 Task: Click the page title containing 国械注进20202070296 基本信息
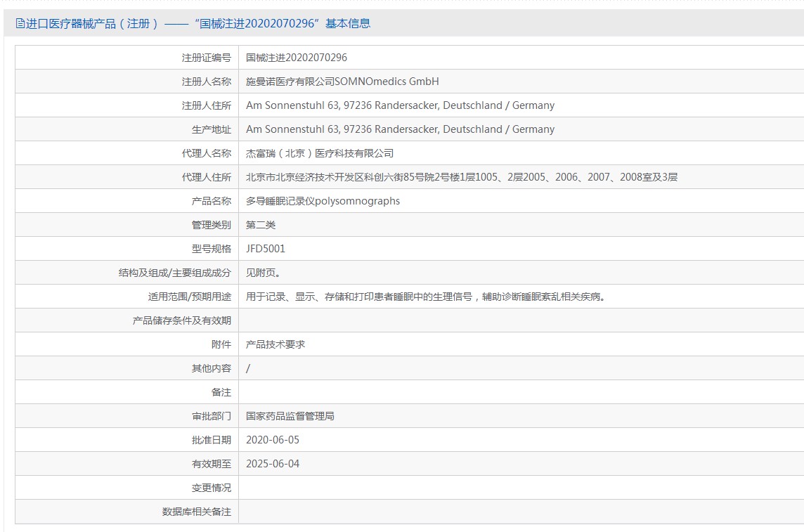[197, 24]
